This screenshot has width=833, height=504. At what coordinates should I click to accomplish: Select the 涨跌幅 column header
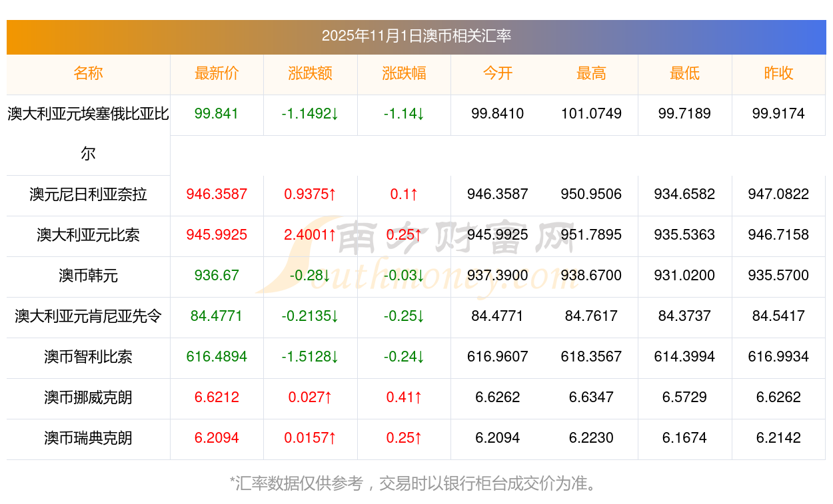point(404,73)
